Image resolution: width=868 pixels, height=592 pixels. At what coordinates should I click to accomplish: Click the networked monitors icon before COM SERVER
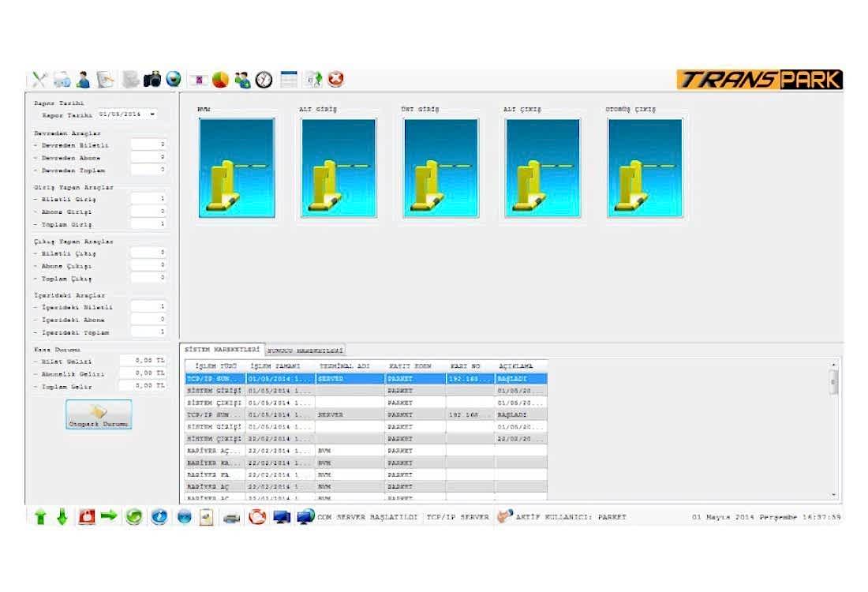coord(305,517)
